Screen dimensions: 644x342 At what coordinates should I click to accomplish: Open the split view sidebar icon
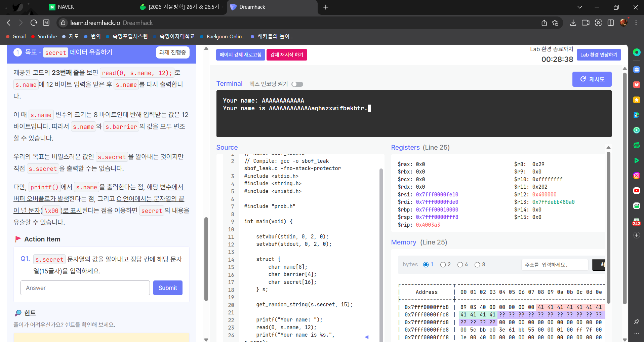click(x=611, y=23)
